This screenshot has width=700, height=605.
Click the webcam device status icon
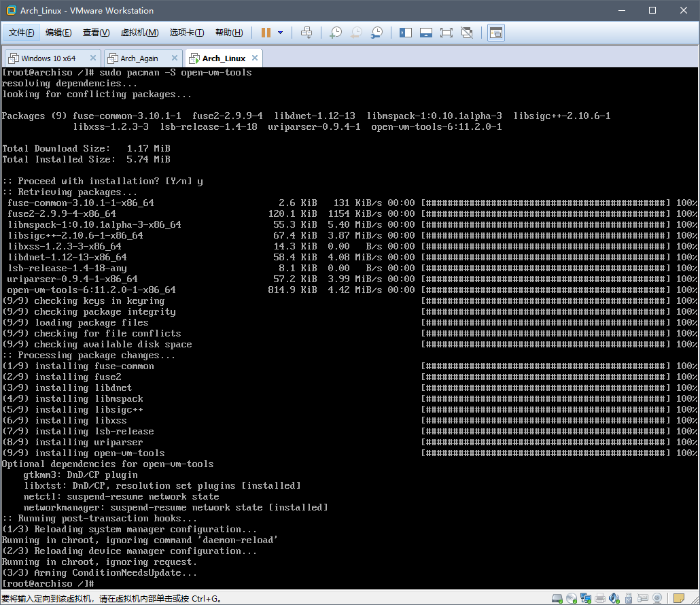coord(657,598)
